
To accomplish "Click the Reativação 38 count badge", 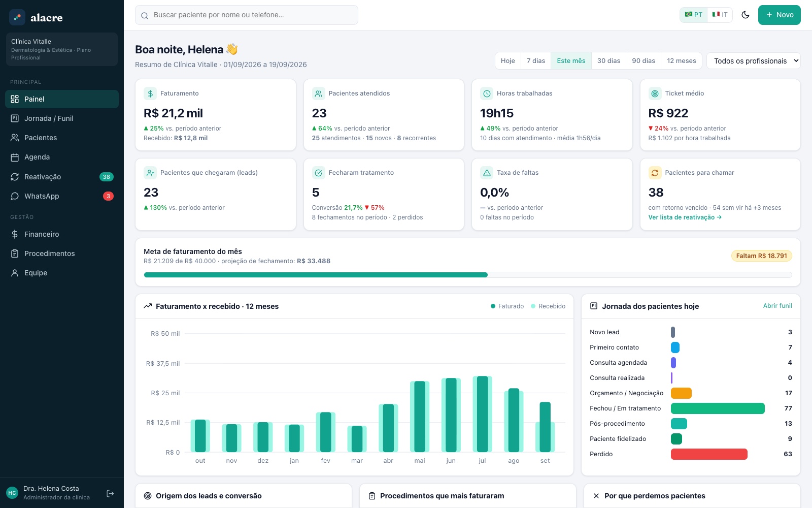I will pos(106,177).
